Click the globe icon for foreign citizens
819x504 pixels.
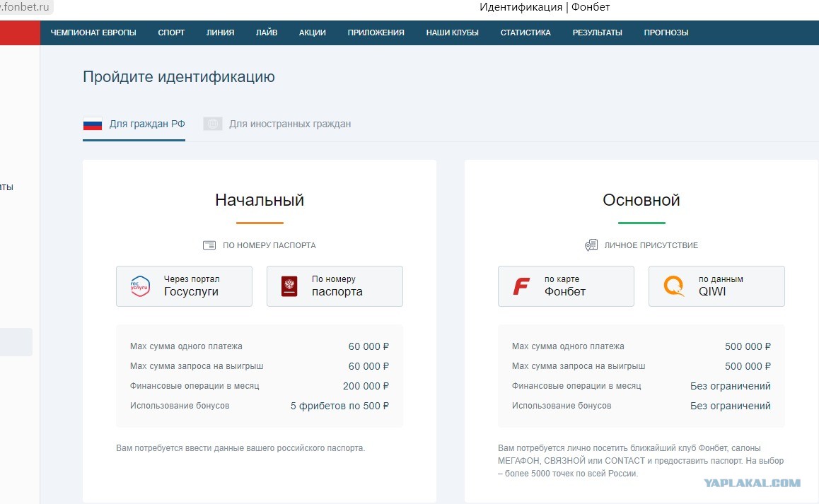click(x=213, y=124)
